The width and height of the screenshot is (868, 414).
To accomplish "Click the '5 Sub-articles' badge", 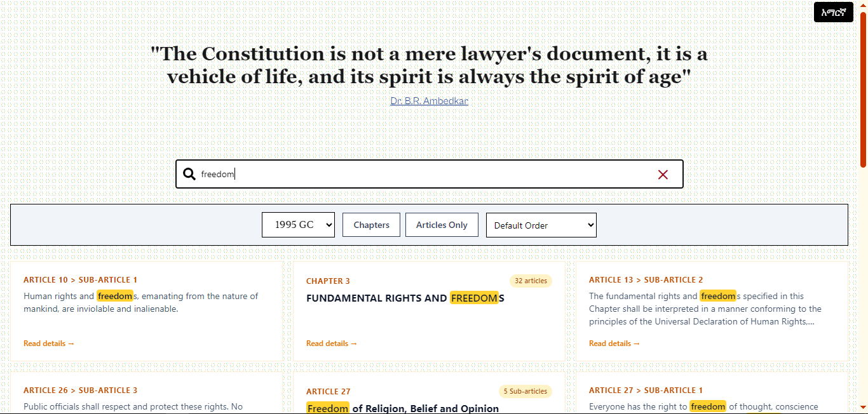I will [526, 392].
